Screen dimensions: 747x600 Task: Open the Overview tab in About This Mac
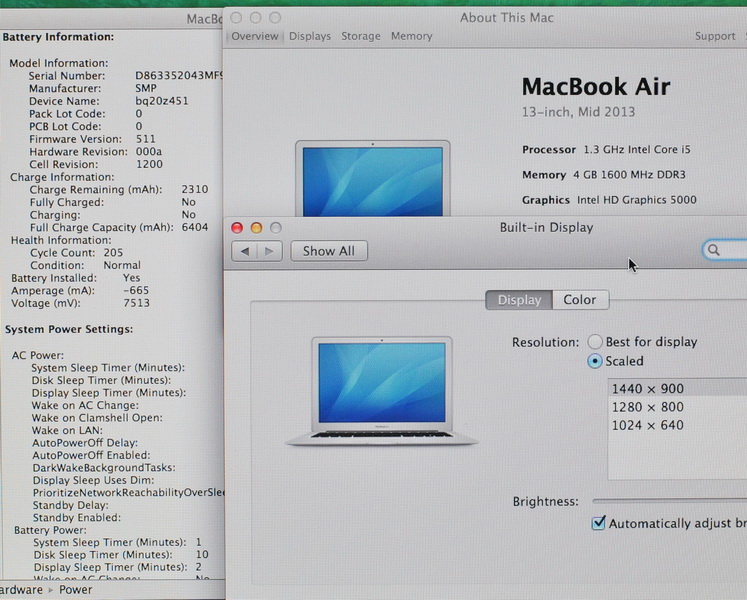[x=255, y=36]
